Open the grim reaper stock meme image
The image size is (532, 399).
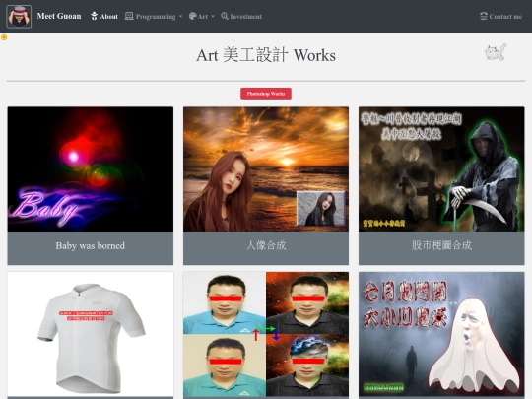pos(441,169)
